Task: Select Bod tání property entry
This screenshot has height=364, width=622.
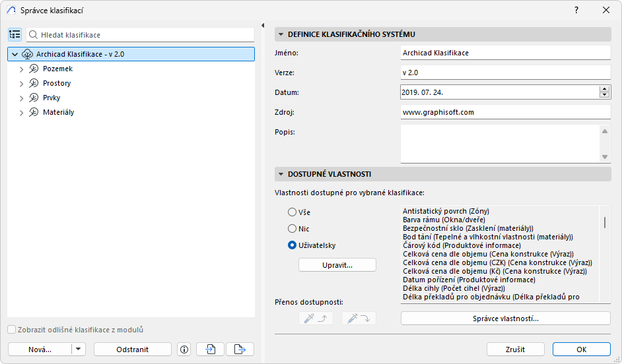Action: 488,237
